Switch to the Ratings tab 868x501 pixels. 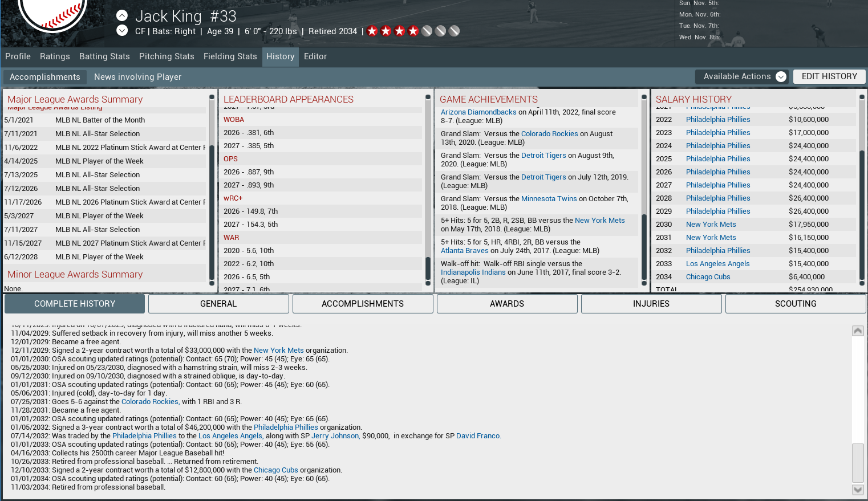click(x=55, y=56)
